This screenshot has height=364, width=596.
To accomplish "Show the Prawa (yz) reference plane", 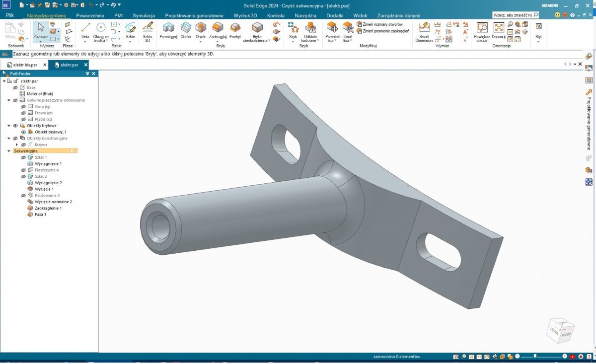I will (23, 113).
